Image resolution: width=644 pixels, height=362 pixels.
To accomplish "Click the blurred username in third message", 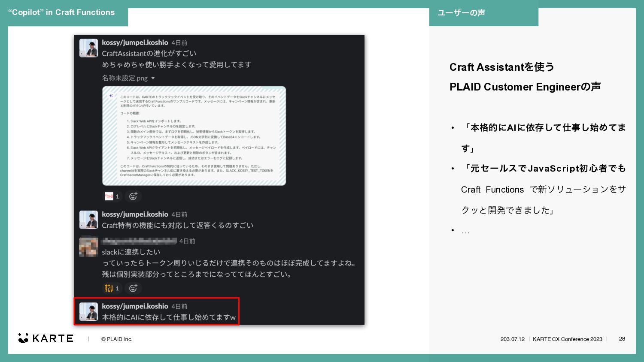I will pos(139,241).
